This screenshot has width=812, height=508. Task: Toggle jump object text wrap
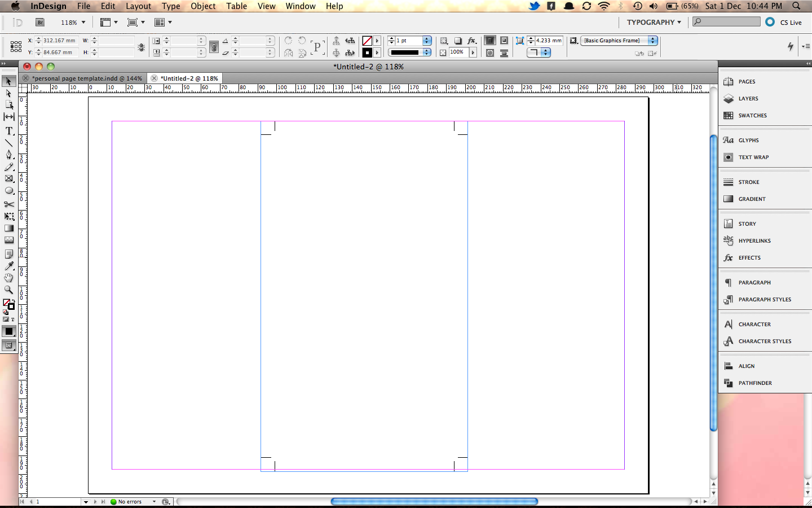(504, 52)
